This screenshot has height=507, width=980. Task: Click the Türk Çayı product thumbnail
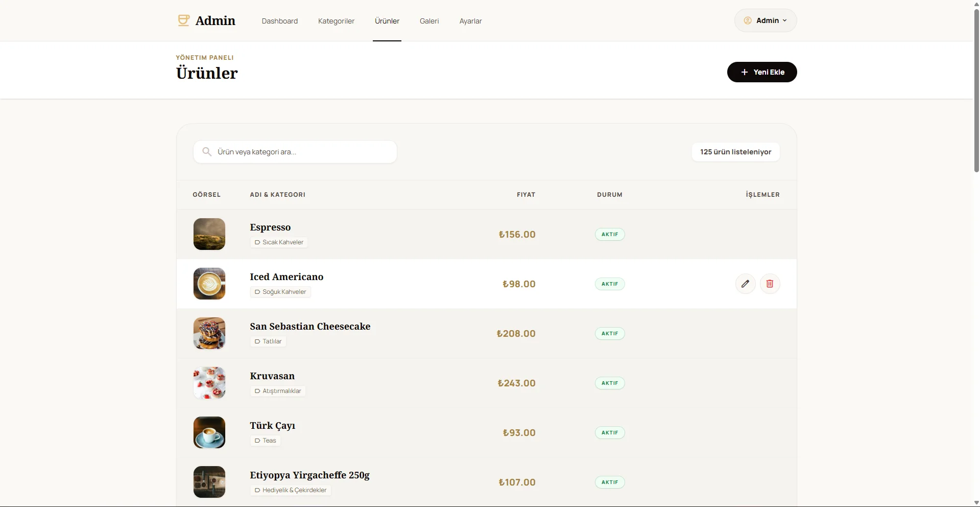click(x=209, y=432)
